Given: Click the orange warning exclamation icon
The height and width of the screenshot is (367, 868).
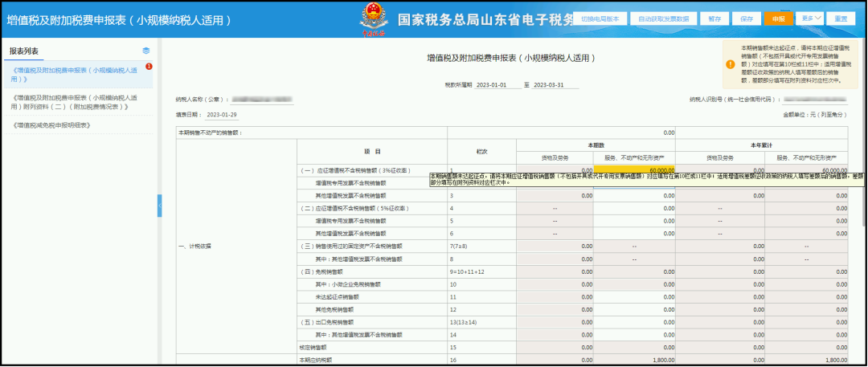Looking at the screenshot, I should pos(731,64).
